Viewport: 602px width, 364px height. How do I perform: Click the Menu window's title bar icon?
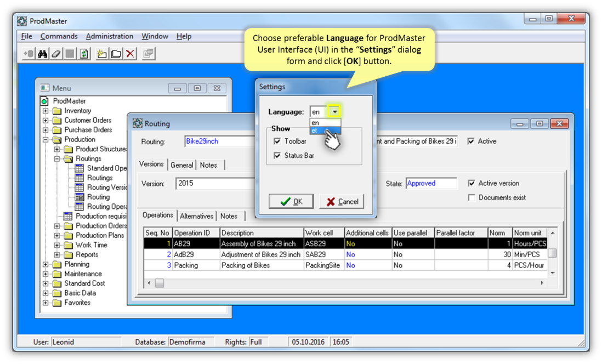pyautogui.click(x=45, y=88)
